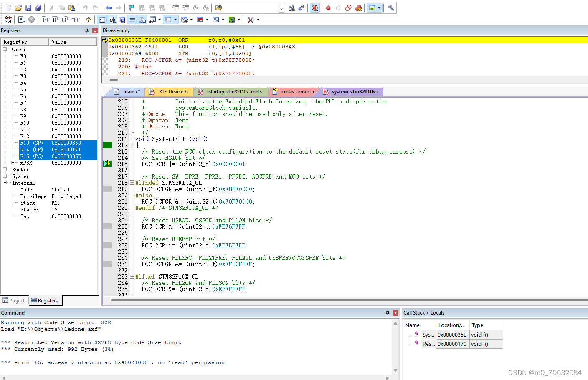The height and width of the screenshot is (380, 588).
Task: Stop program execution
Action: click(x=32, y=20)
